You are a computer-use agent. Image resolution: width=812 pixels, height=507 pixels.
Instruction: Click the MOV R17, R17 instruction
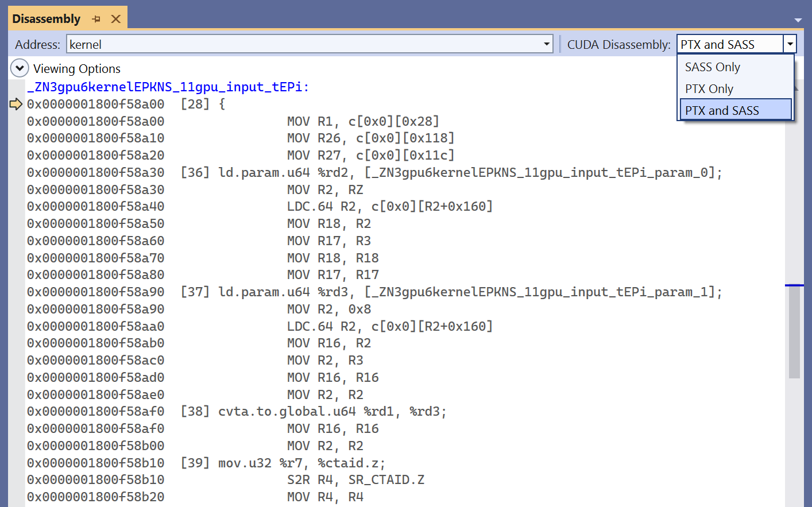click(332, 274)
